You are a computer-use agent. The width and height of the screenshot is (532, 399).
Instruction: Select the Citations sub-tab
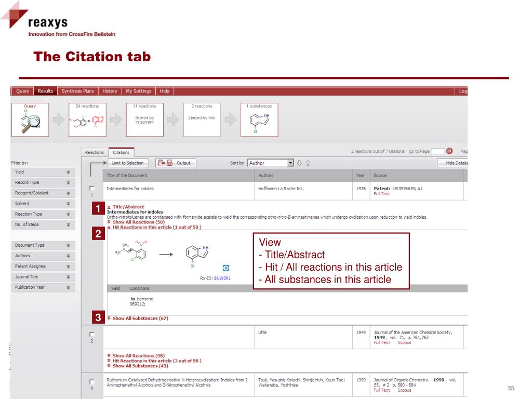click(121, 152)
